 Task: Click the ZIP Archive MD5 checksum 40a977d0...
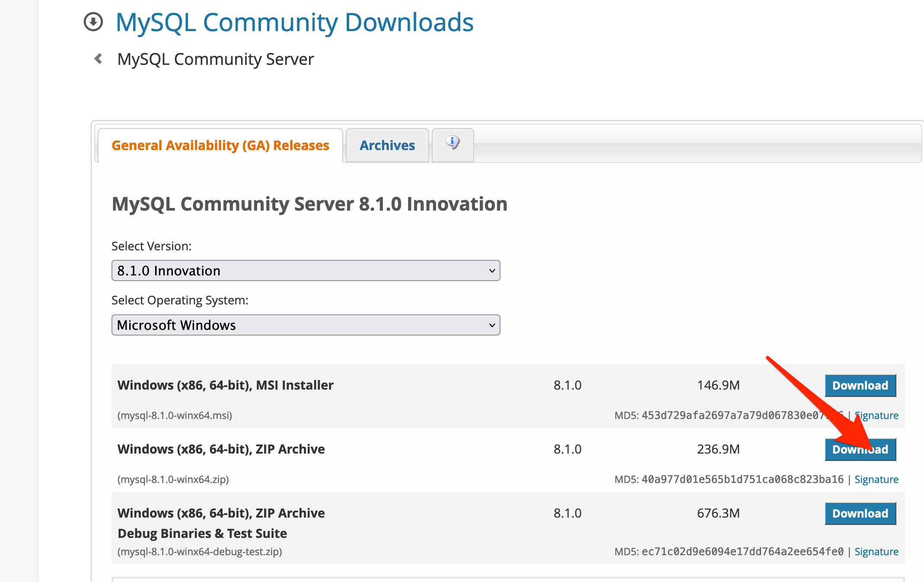click(x=742, y=480)
